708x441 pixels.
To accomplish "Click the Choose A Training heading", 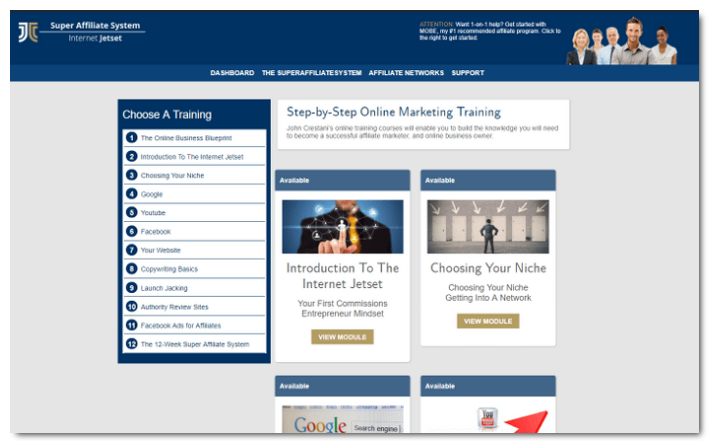I will 167,115.
